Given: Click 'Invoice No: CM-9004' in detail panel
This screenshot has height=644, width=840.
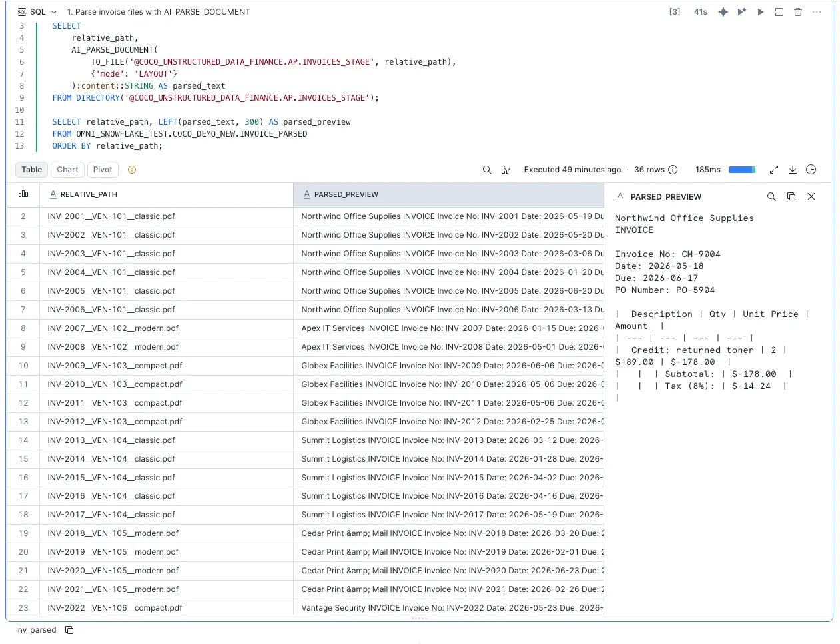Looking at the screenshot, I should (x=667, y=254).
